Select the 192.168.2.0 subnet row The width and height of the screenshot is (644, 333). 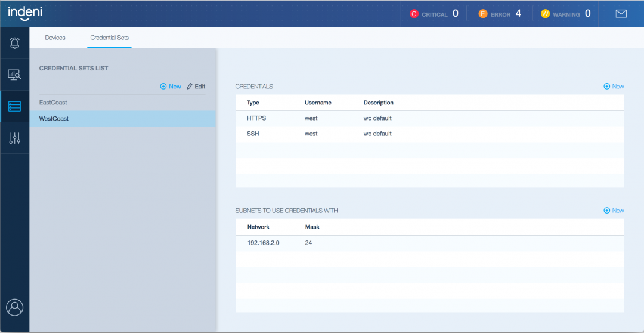tap(429, 243)
